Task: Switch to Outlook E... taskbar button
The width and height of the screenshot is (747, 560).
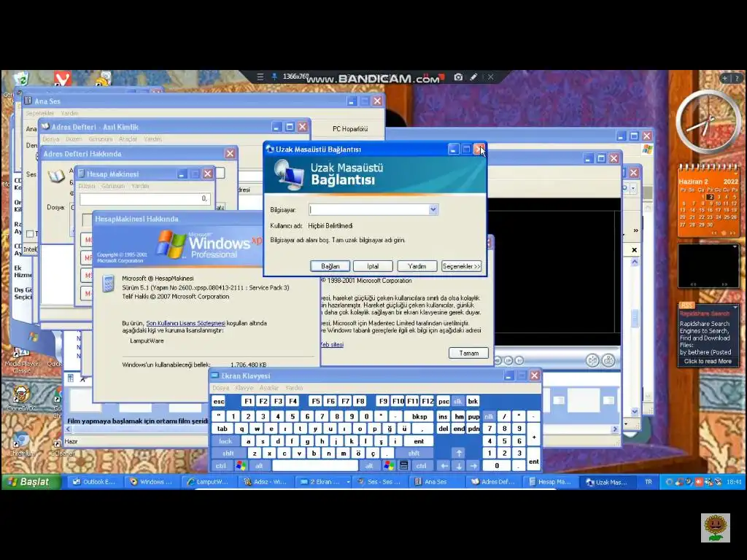Action: tap(94, 482)
